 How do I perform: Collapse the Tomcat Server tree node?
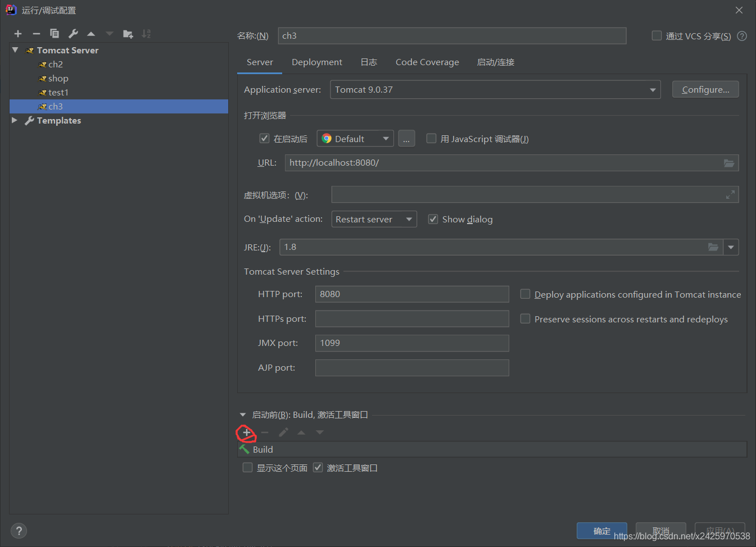click(15, 50)
